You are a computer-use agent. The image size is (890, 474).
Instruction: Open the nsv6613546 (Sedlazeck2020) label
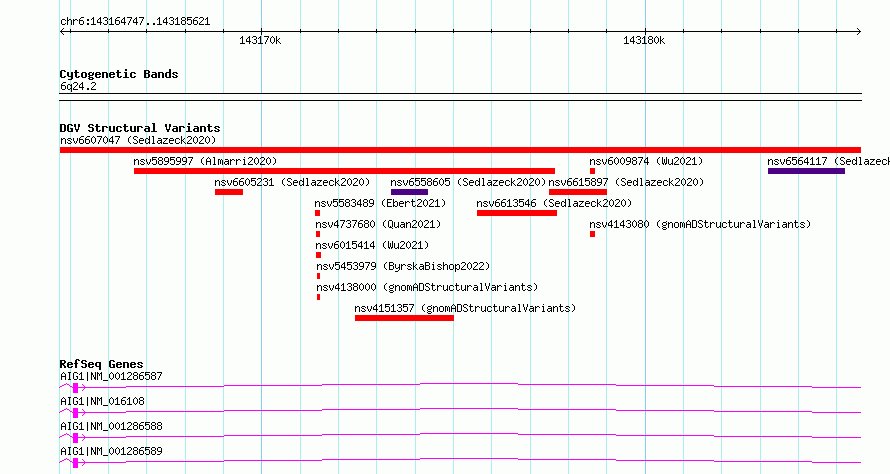tap(554, 203)
